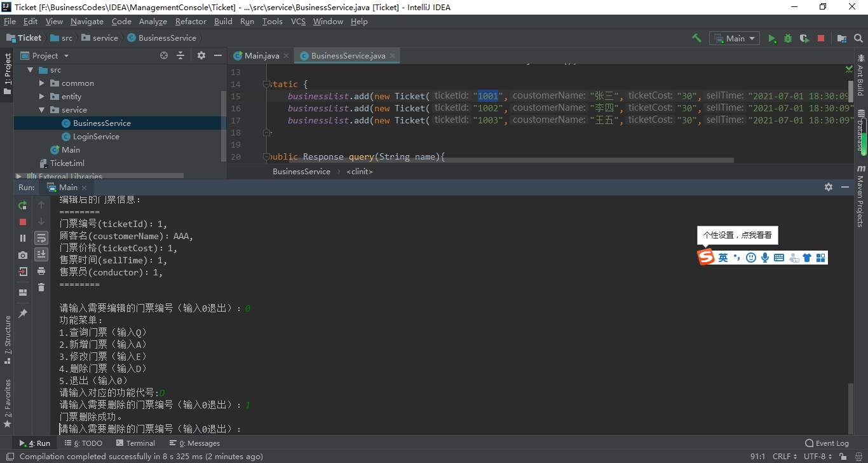The image size is (868, 463).
Task: Open Search Everywhere magnifier icon
Action: pos(857,38)
